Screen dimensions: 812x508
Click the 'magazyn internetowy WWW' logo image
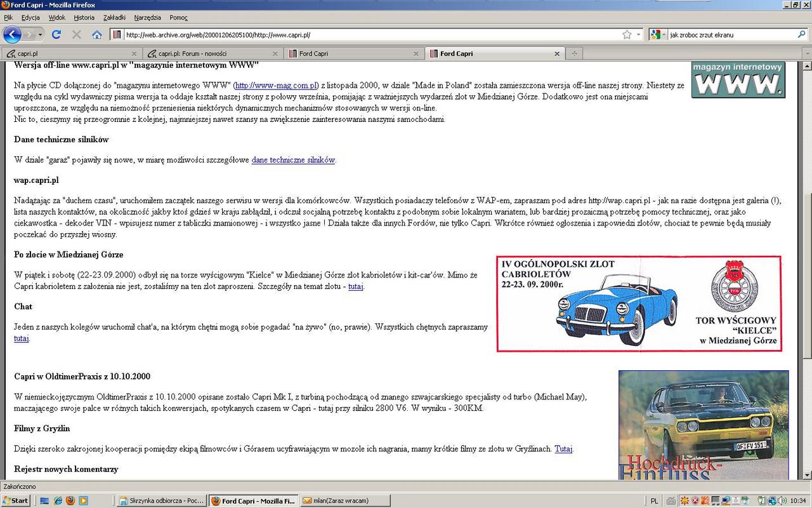pos(738,79)
